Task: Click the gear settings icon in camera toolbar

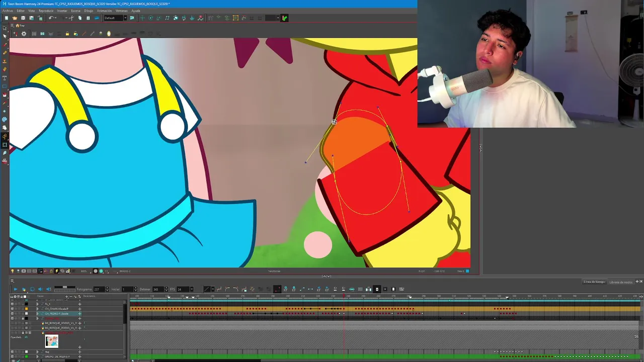Action: 24,34
